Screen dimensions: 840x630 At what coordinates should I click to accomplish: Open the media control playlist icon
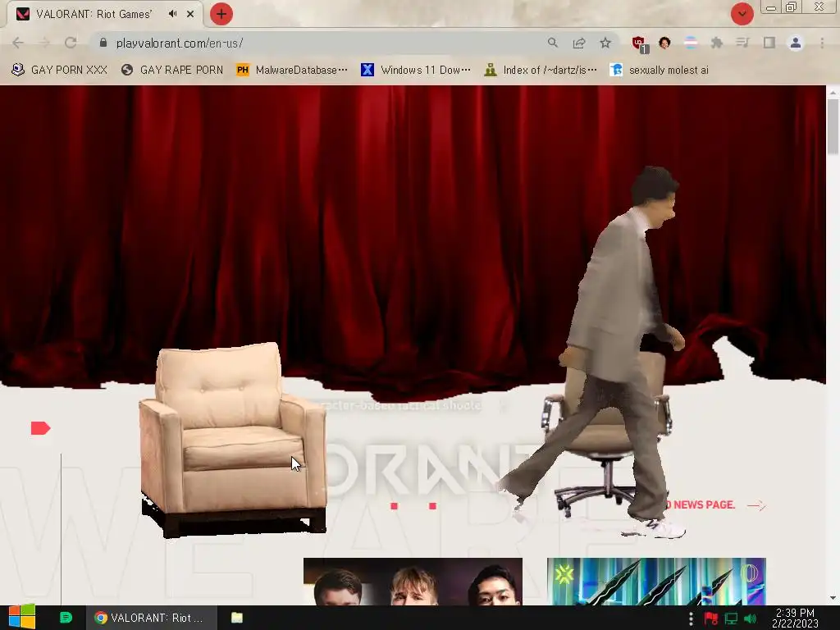pyautogui.click(x=742, y=43)
